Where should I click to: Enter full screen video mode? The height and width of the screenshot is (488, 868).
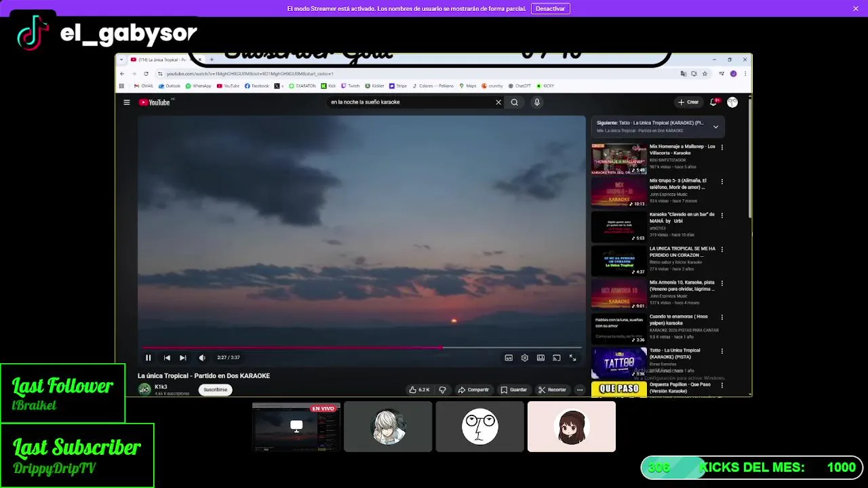pos(573,358)
